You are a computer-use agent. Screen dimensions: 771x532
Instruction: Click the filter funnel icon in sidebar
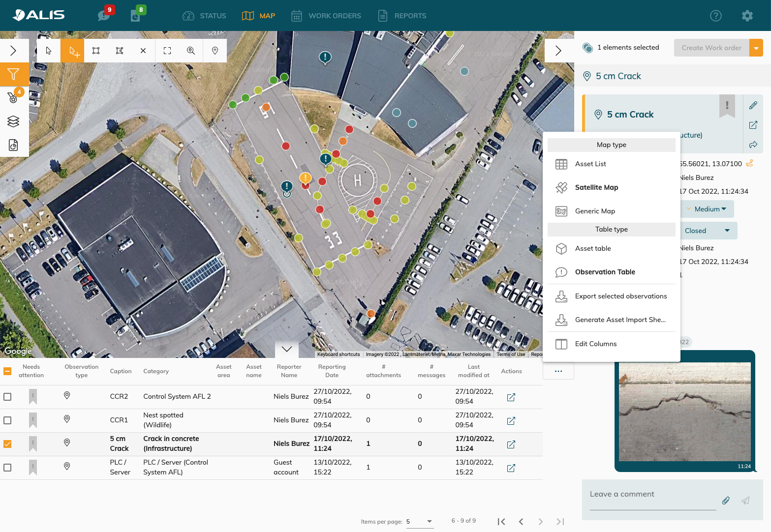pos(13,74)
